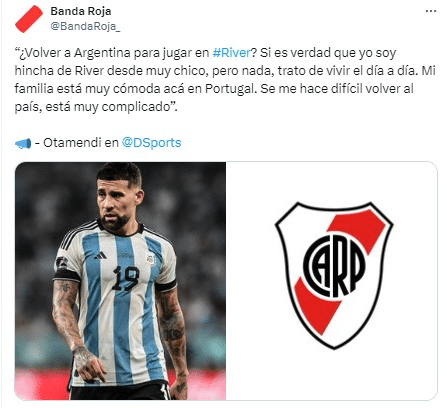Screen dimensions: 447x408
Task: Open the tweet's three-dot more menu
Action: pos(431,11)
